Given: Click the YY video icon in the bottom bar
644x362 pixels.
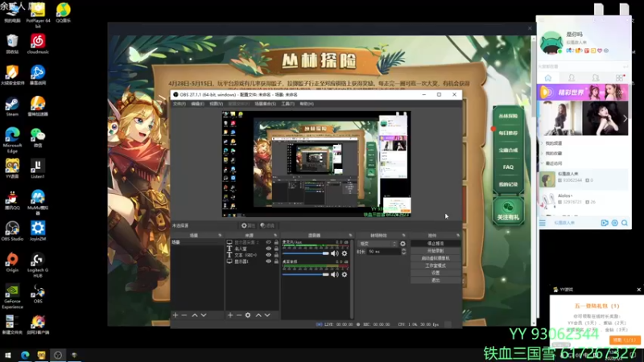Looking at the screenshot, I should (605, 223).
